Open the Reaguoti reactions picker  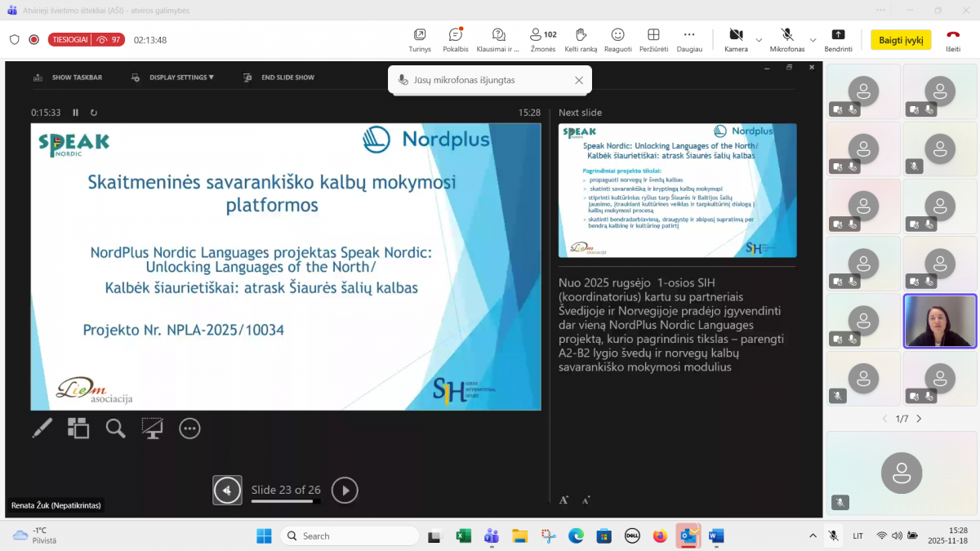[x=617, y=39]
